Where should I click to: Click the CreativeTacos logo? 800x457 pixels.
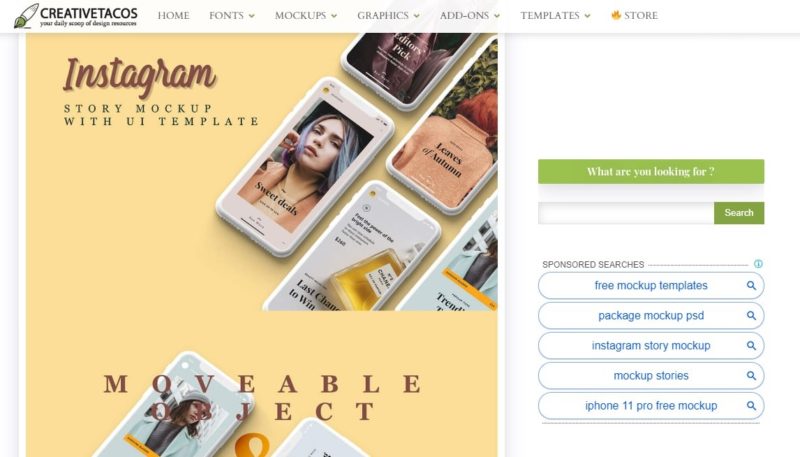[76, 16]
